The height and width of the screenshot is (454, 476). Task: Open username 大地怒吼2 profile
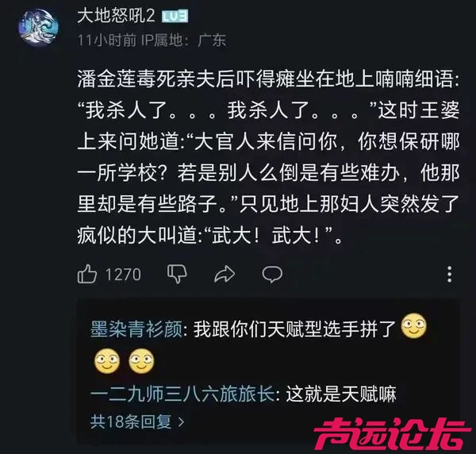[x=116, y=16]
